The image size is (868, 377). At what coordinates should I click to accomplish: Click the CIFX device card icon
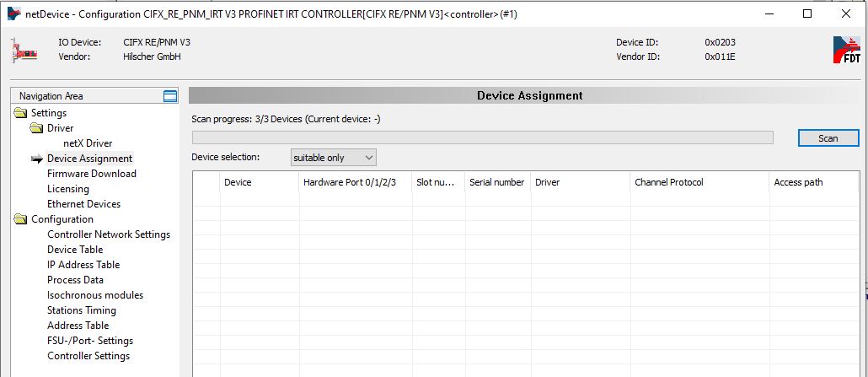point(24,50)
